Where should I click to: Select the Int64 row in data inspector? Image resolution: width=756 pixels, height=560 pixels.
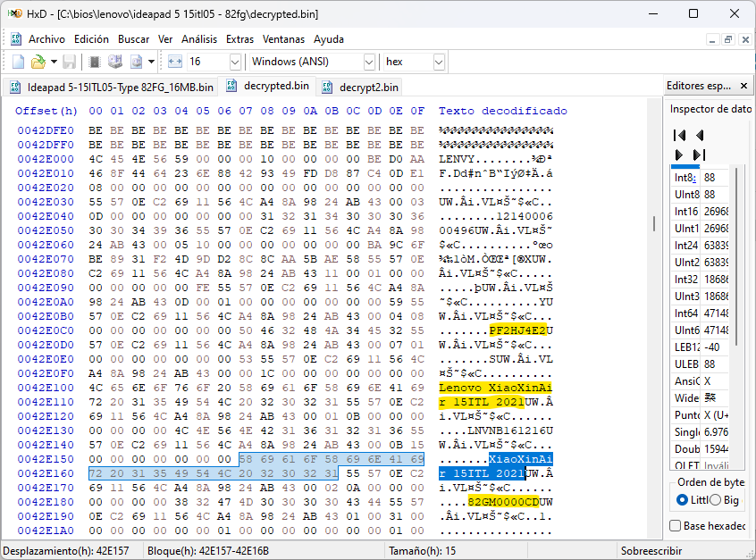[701, 313]
